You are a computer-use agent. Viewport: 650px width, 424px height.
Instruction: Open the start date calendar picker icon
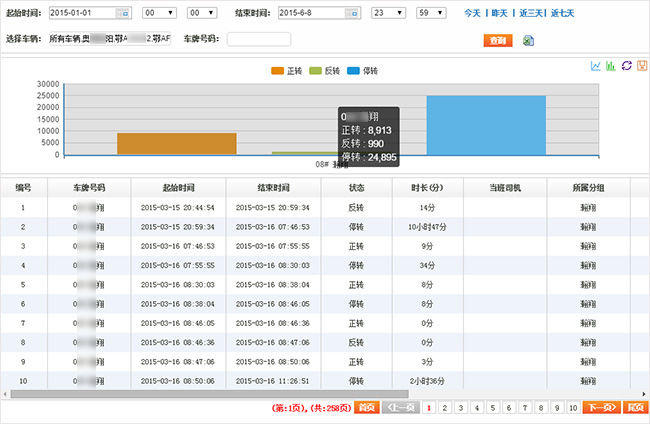[x=123, y=13]
